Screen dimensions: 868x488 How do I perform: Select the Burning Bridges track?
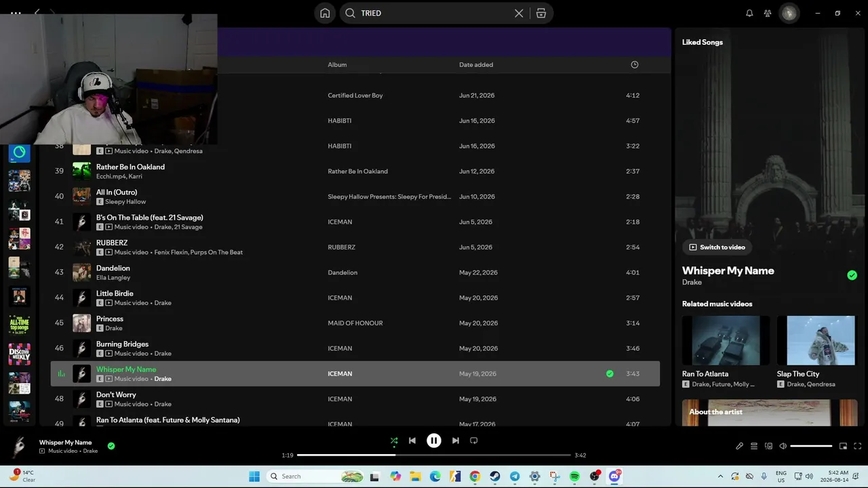pos(122,344)
